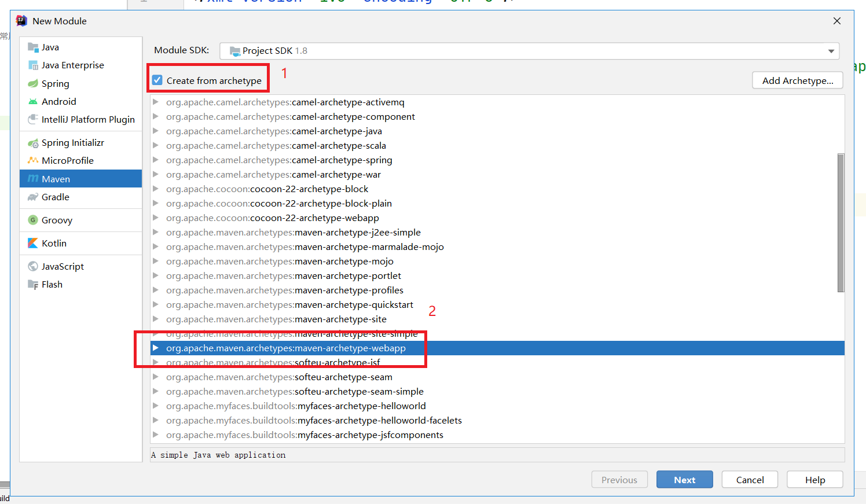This screenshot has height=504, width=866.
Task: Click the Android robot icon
Action: coord(33,101)
